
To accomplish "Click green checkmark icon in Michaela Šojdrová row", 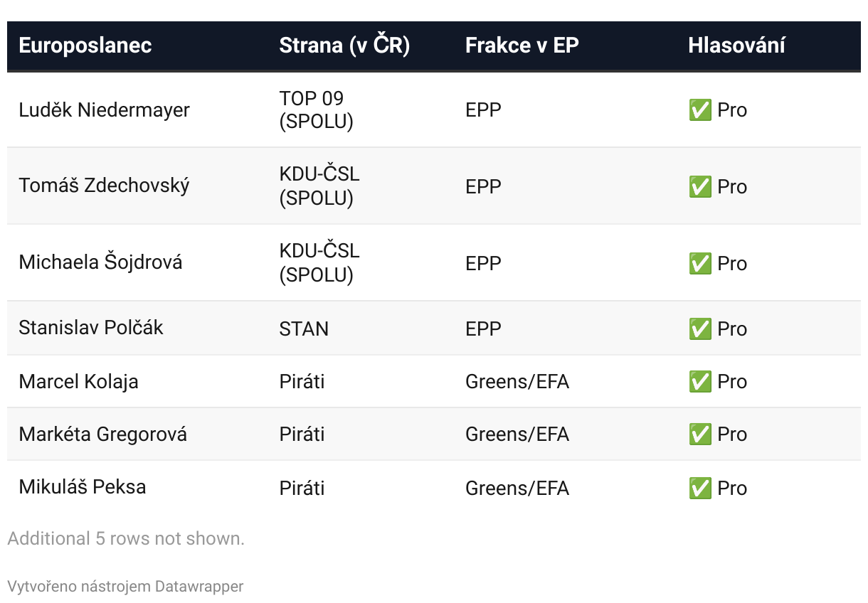I will [x=700, y=264].
